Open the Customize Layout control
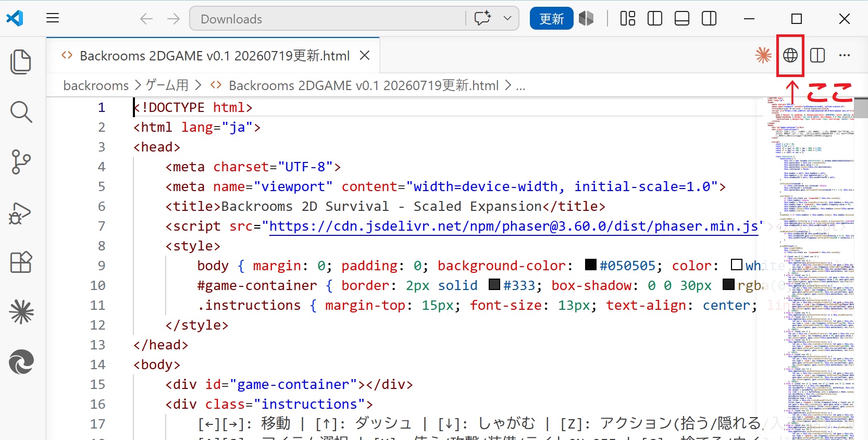The image size is (868, 440). pos(628,19)
